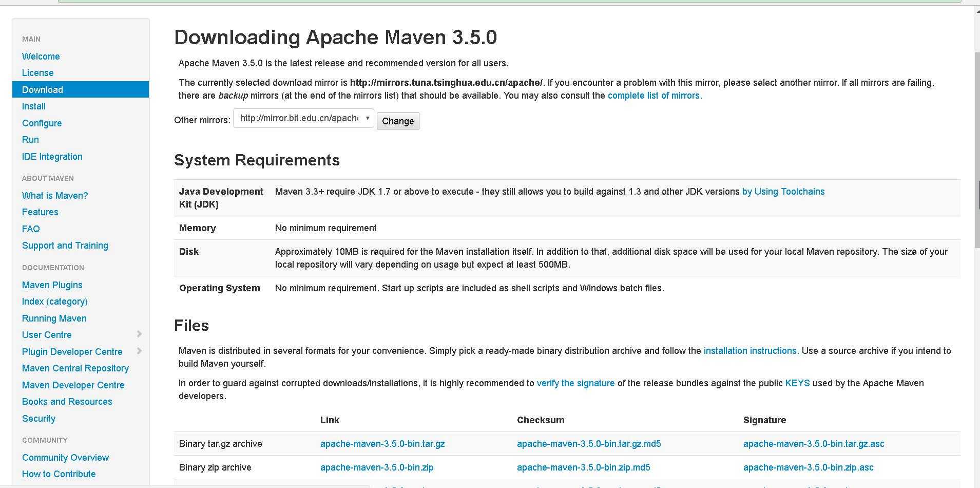
Task: Open apache-maven-3.5.0-bin.tar.gz.asc signature
Action: tap(814, 444)
